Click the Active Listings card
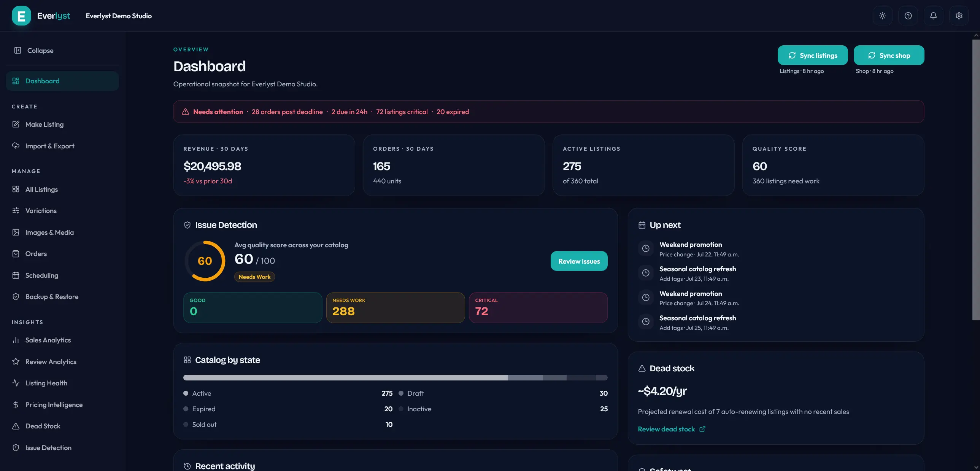980x471 pixels. (x=643, y=165)
